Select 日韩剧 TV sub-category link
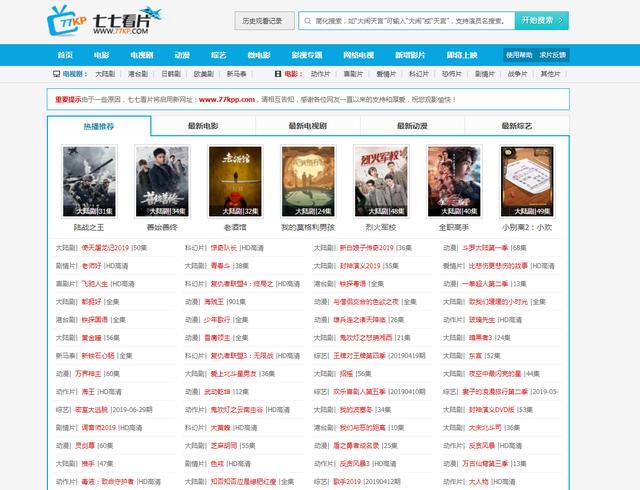Image resolution: width=640 pixels, height=490 pixels. [x=171, y=74]
